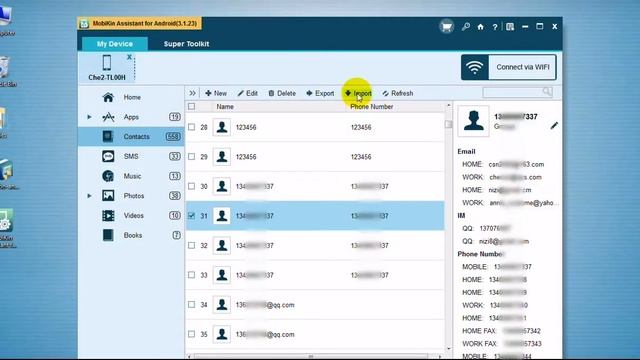Open Music in the sidebar
Viewport: 640px width, 360px height.
click(x=131, y=176)
